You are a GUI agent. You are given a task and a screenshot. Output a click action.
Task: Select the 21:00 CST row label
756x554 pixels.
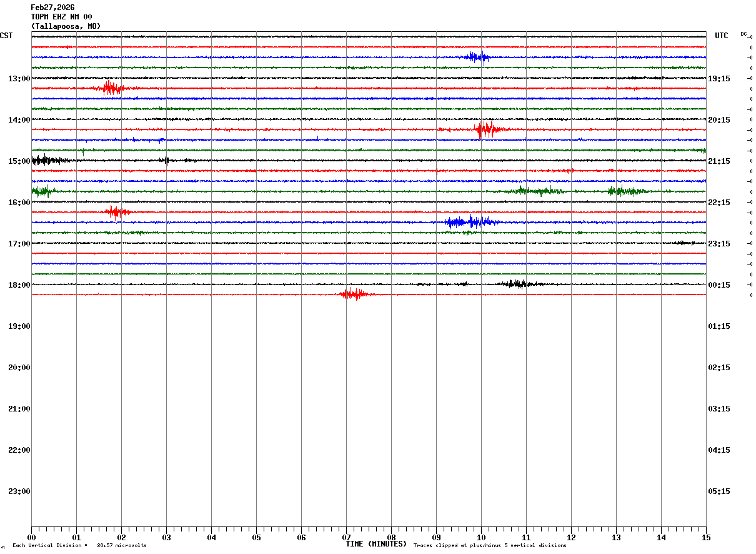19,408
